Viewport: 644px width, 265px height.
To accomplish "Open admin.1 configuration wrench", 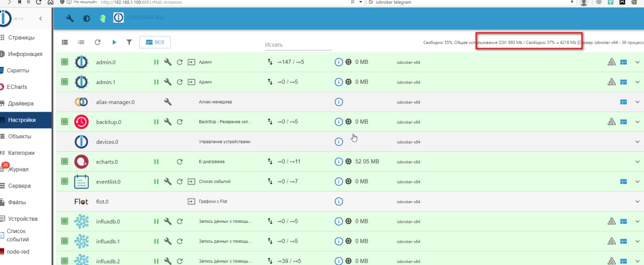I will click(168, 82).
